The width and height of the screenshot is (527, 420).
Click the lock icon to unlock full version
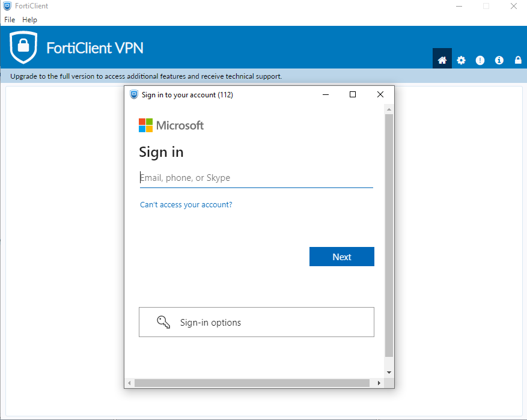tap(517, 59)
